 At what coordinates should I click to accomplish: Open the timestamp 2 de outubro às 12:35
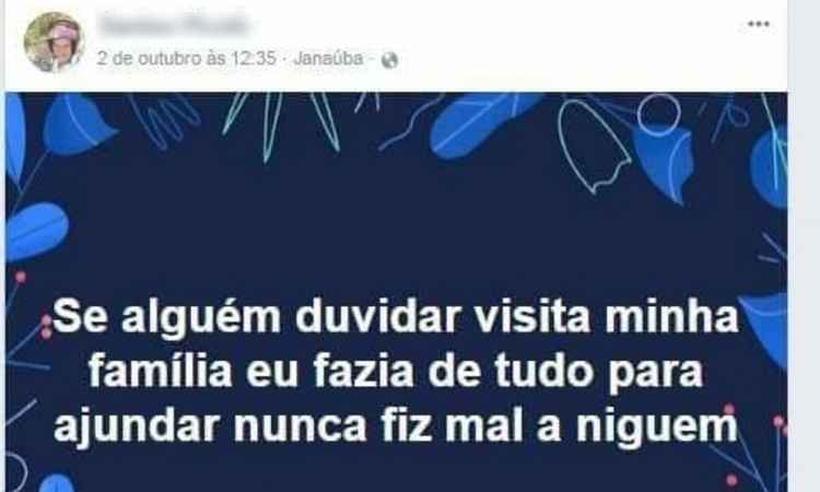pyautogui.click(x=186, y=58)
